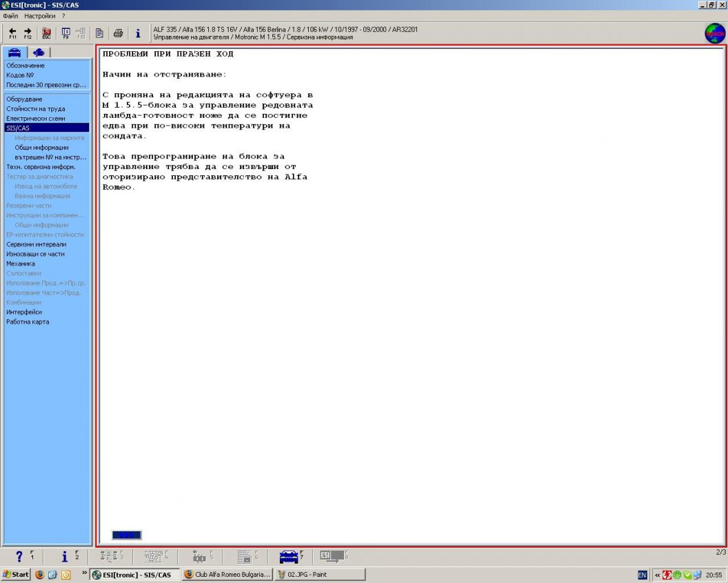Open Сервизни интервали in the sidebar
Screen dimensions: 728x583
coord(37,244)
